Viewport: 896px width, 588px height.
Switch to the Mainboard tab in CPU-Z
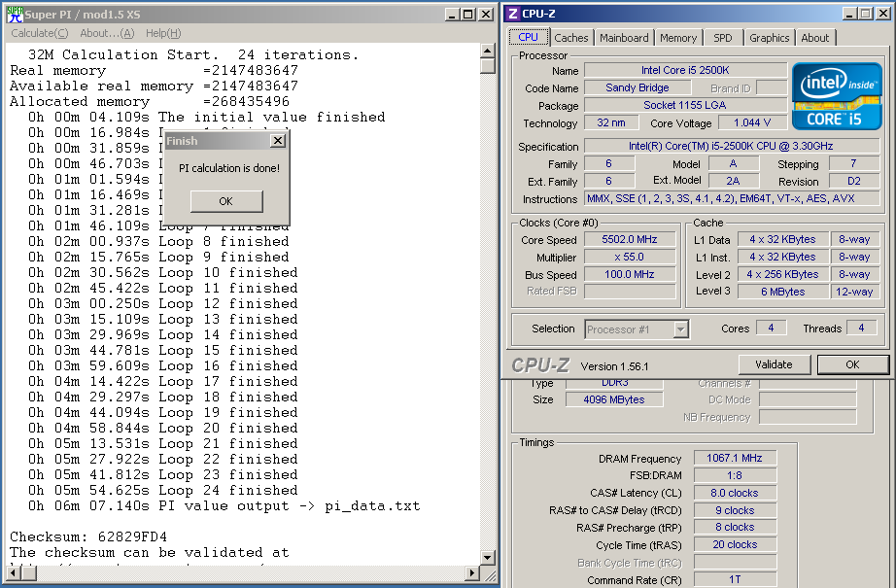point(624,38)
